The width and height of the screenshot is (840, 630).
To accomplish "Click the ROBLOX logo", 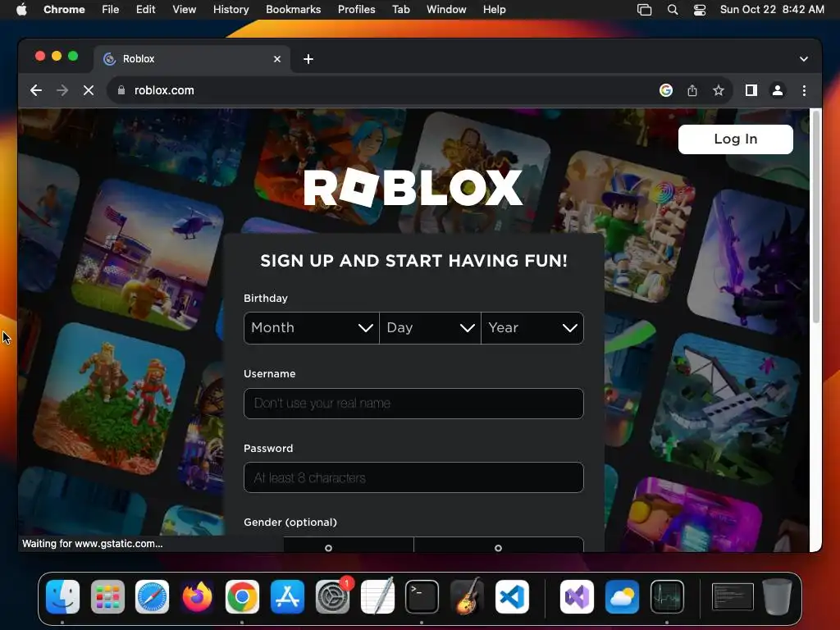I will (x=413, y=188).
